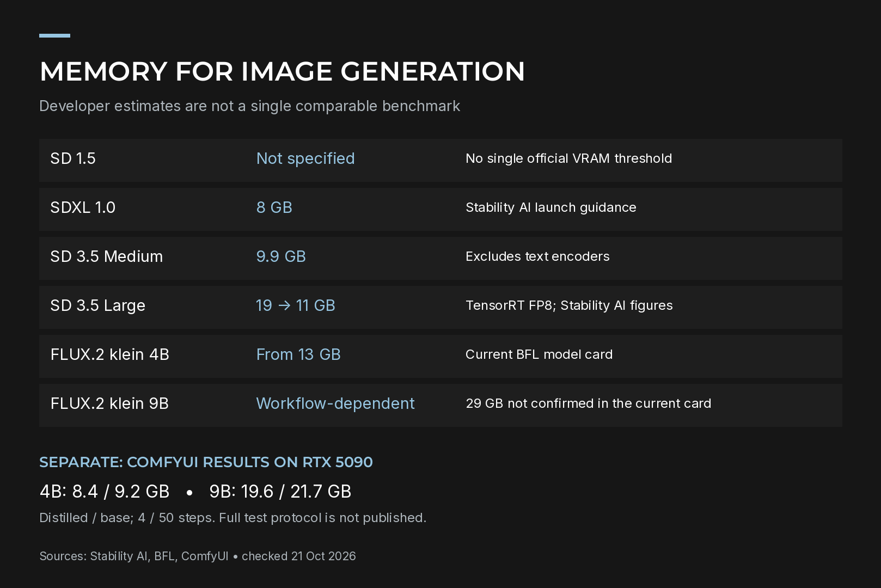Viewport: 881px width, 588px height.
Task: Click 'TensorRT FP8; Stability AI figures' note
Action: (x=569, y=305)
